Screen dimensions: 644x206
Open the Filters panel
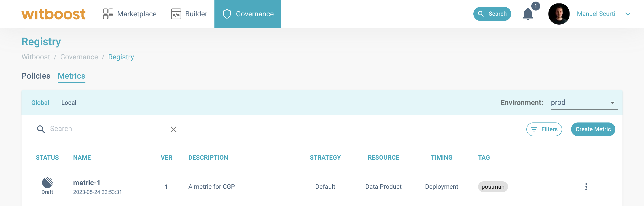point(544,129)
